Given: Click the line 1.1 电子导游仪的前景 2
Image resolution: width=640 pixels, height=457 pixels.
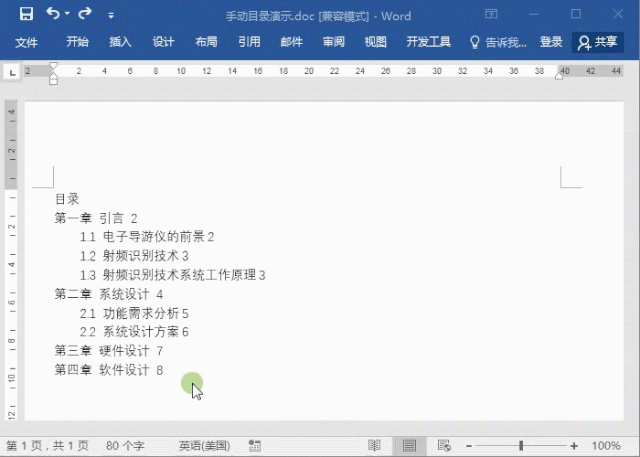Looking at the screenshot, I should coord(147,237).
